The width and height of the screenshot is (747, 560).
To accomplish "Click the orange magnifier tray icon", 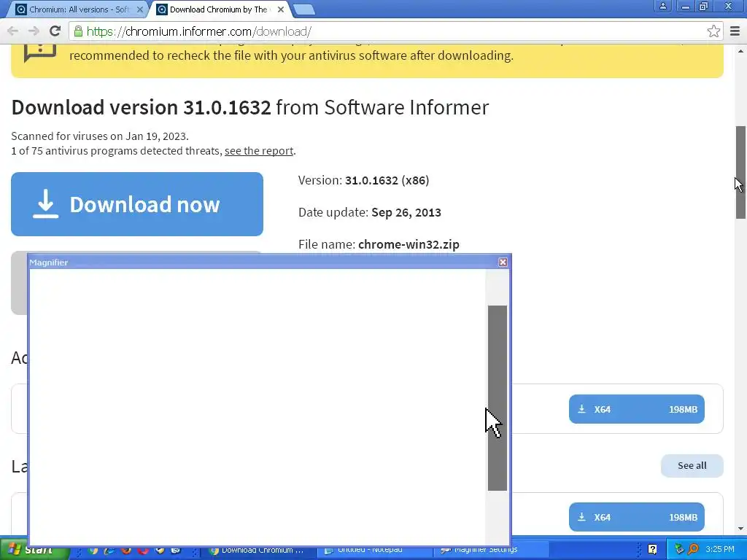I will point(693,550).
